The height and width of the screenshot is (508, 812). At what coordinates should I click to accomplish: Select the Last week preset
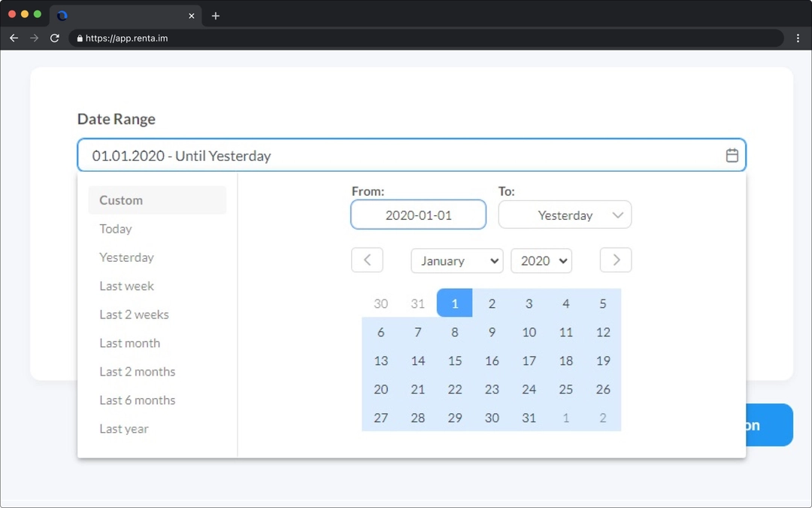pyautogui.click(x=126, y=286)
